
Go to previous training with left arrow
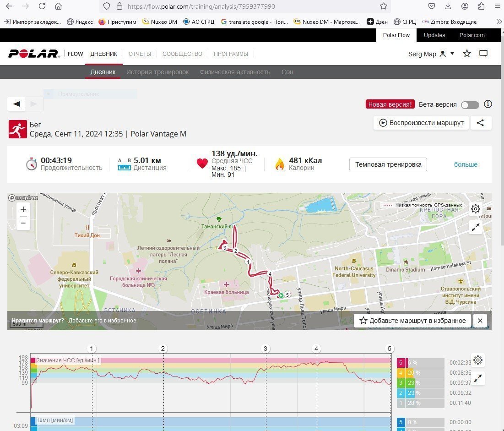click(16, 104)
